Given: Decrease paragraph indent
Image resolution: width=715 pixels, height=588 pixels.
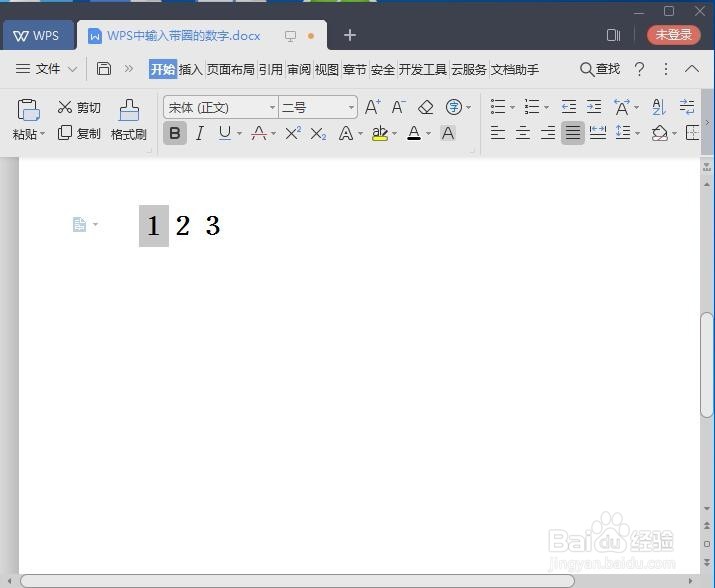Looking at the screenshot, I should pyautogui.click(x=569, y=107).
